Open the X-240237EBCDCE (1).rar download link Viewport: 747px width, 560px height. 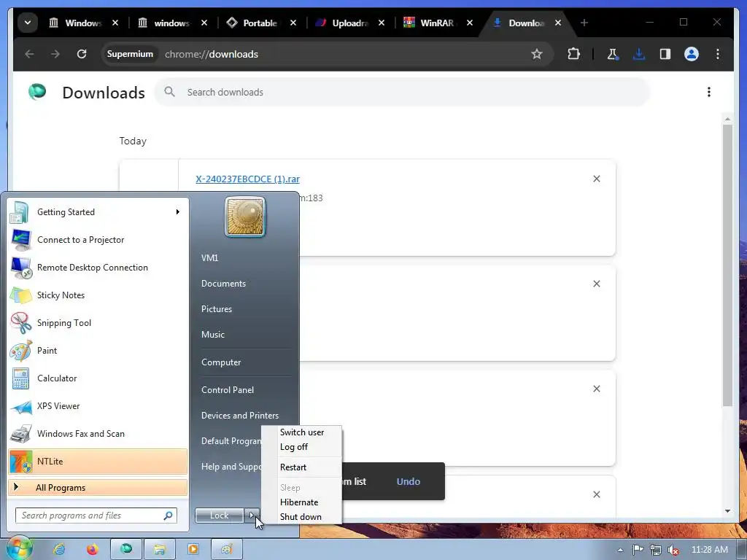(247, 179)
